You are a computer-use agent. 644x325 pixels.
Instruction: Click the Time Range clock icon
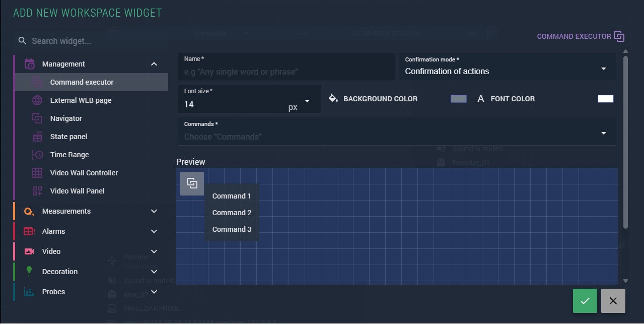click(37, 155)
